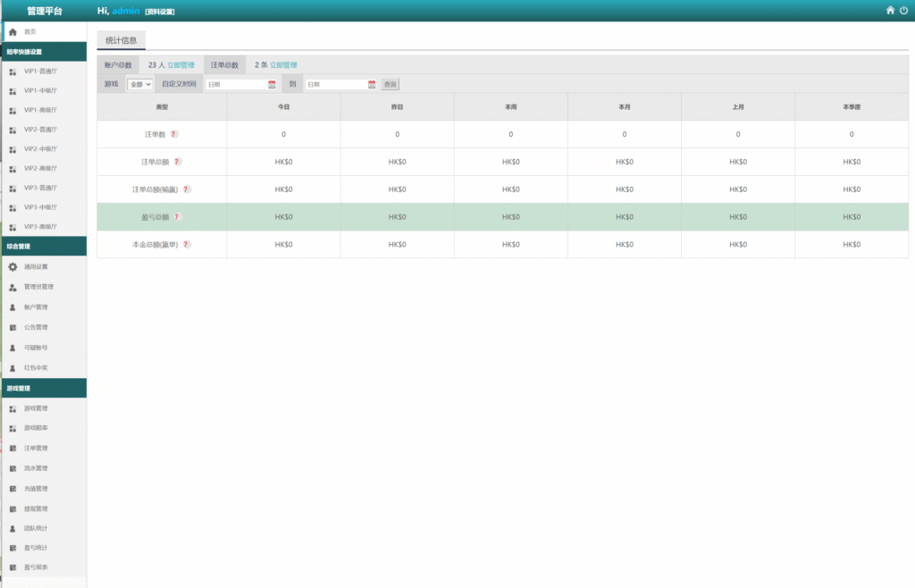Click the power logout icon
Image resolution: width=915 pixels, height=588 pixels.
(x=903, y=11)
